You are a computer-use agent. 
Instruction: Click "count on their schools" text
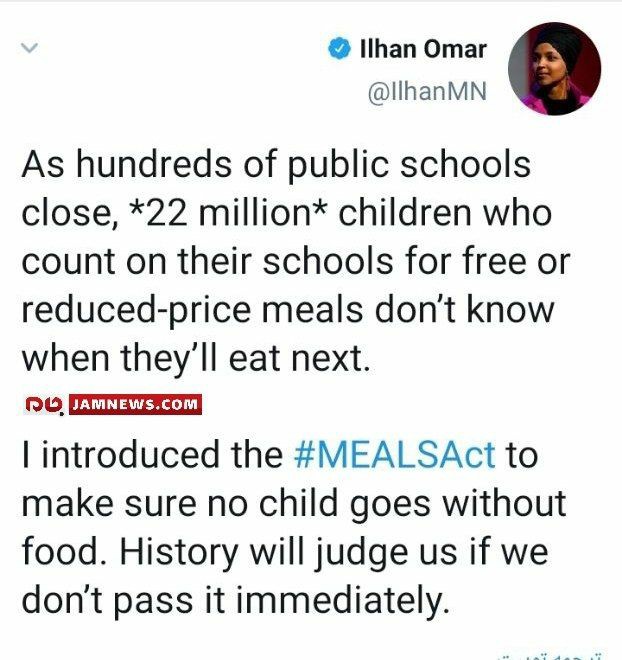click(207, 261)
